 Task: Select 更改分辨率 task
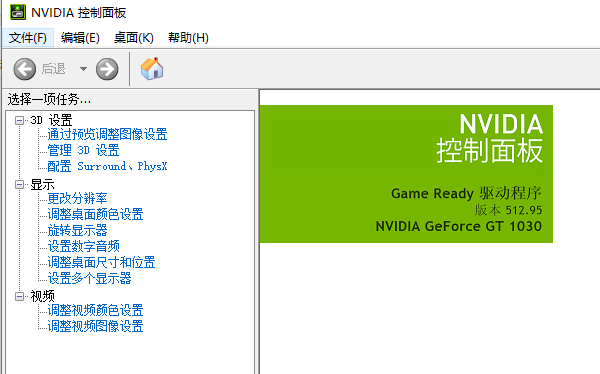click(78, 198)
